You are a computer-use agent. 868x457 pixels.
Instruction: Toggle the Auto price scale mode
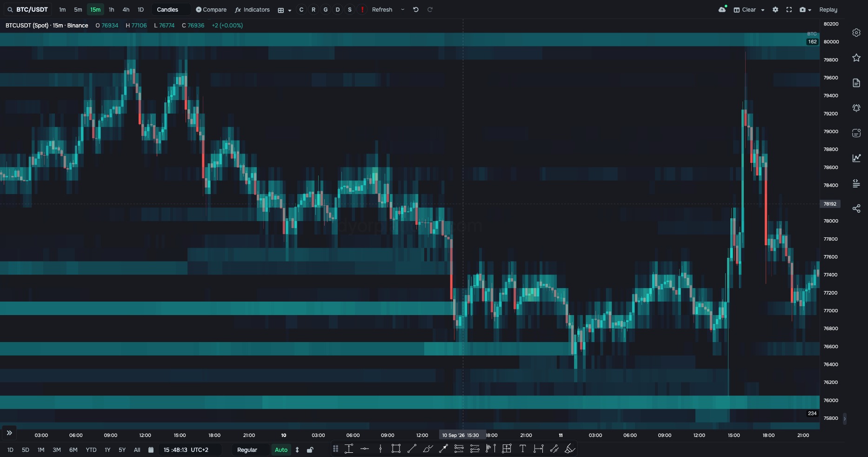(281, 450)
